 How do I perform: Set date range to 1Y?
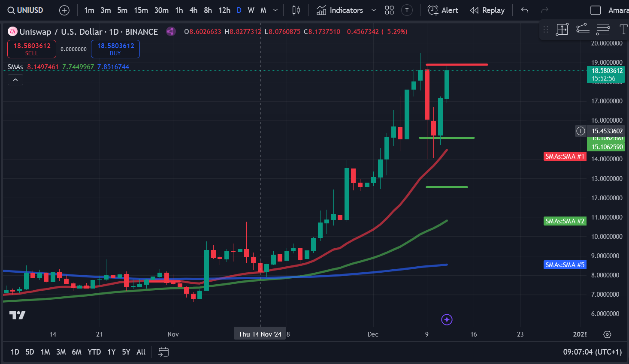click(x=111, y=352)
